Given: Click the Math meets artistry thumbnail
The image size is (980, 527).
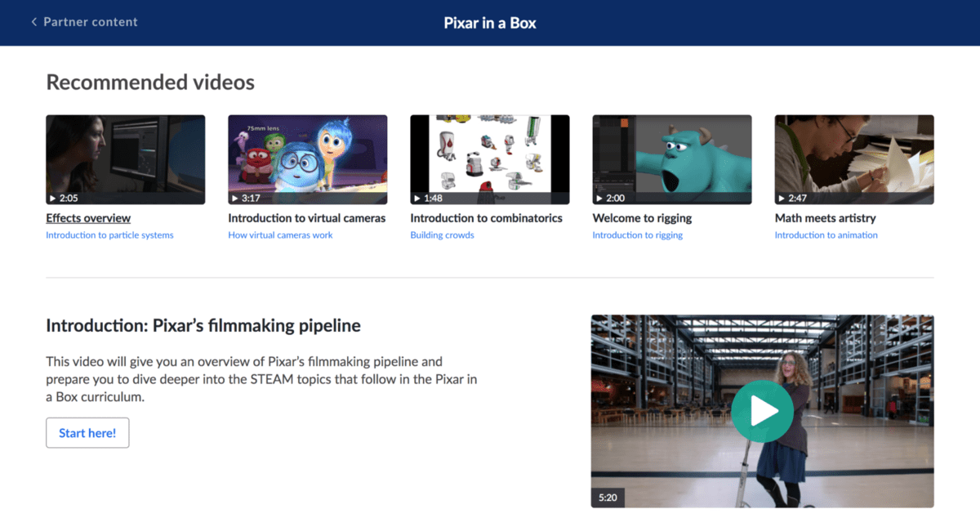Looking at the screenshot, I should click(853, 159).
